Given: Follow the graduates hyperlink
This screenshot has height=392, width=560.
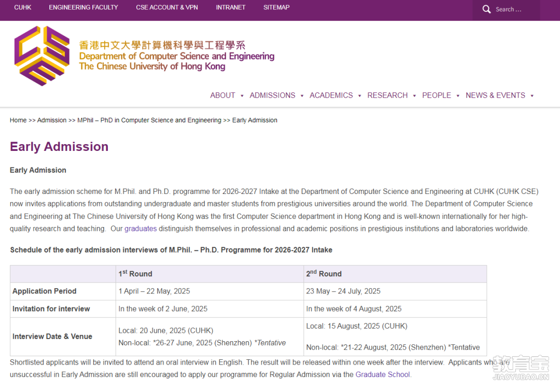Looking at the screenshot, I should [141, 229].
